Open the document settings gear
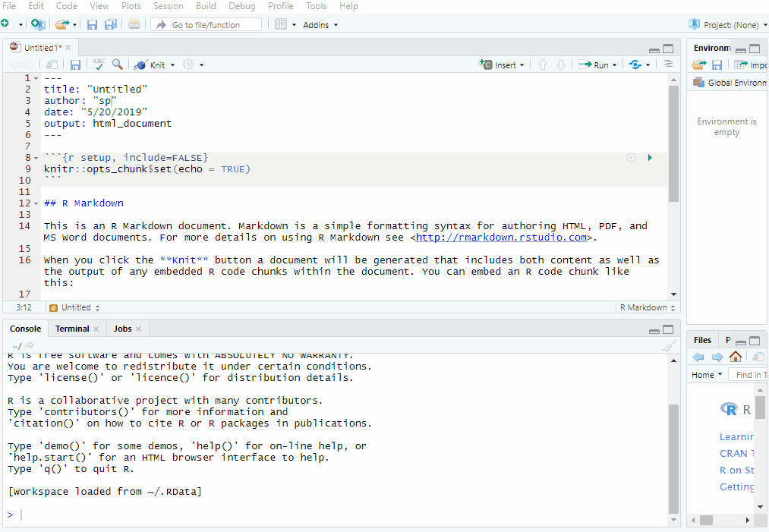The width and height of the screenshot is (769, 532). 188,65
